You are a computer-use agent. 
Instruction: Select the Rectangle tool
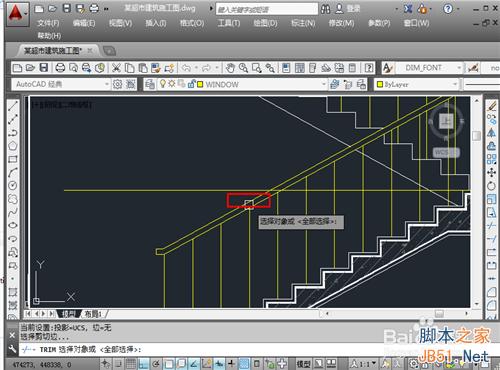point(13,159)
